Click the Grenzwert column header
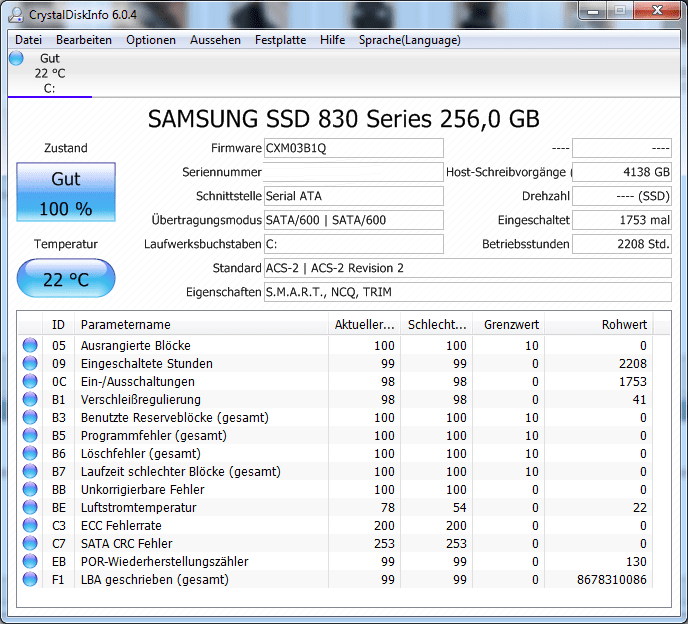 tap(509, 325)
